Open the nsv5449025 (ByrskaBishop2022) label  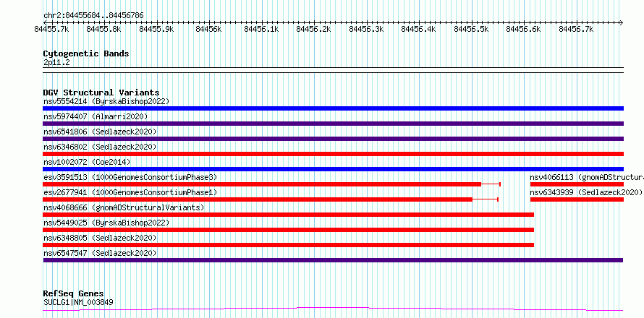(106, 223)
